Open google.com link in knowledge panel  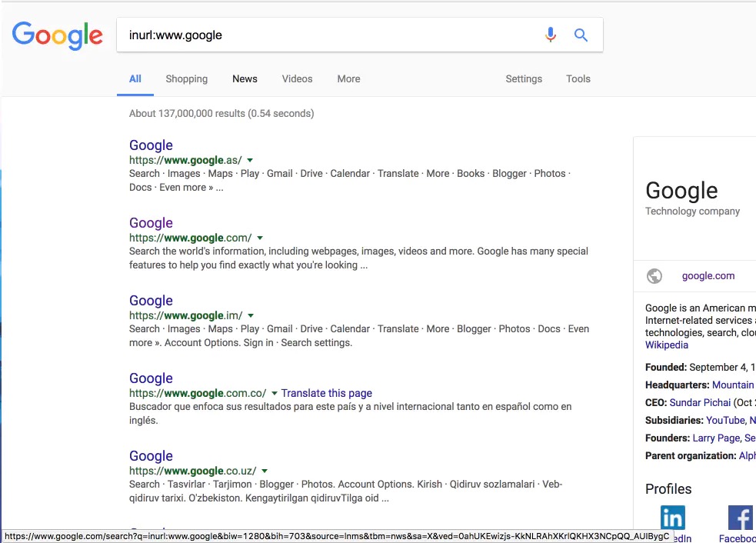click(x=708, y=276)
